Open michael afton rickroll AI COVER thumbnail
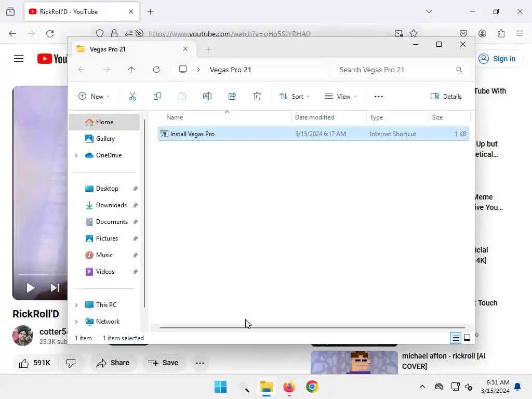Screen dimensions: 532x399 click(x=354, y=362)
